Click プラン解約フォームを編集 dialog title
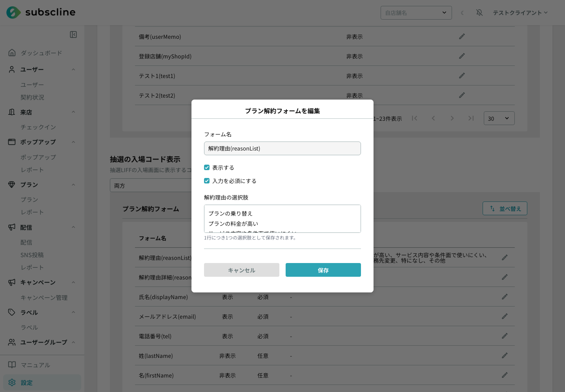 click(x=282, y=111)
